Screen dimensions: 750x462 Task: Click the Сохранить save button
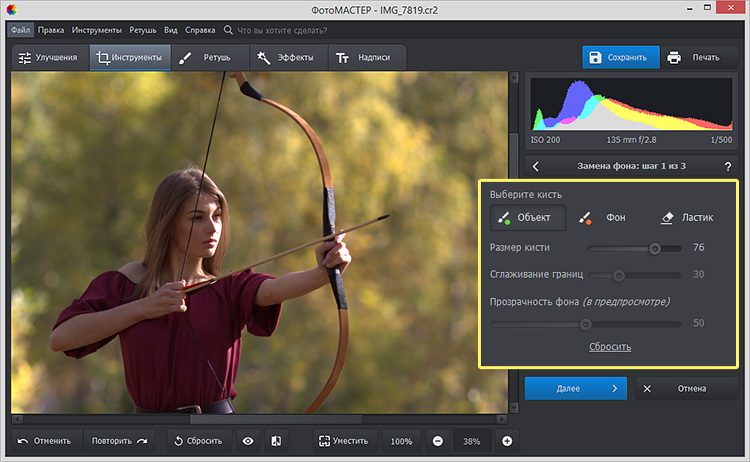pyautogui.click(x=621, y=57)
